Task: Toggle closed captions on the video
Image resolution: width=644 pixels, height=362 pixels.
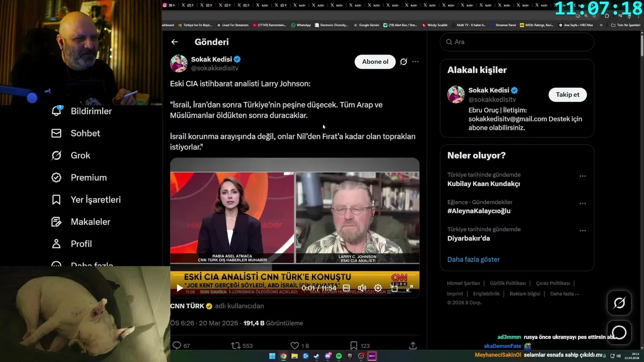Action: coord(346,288)
